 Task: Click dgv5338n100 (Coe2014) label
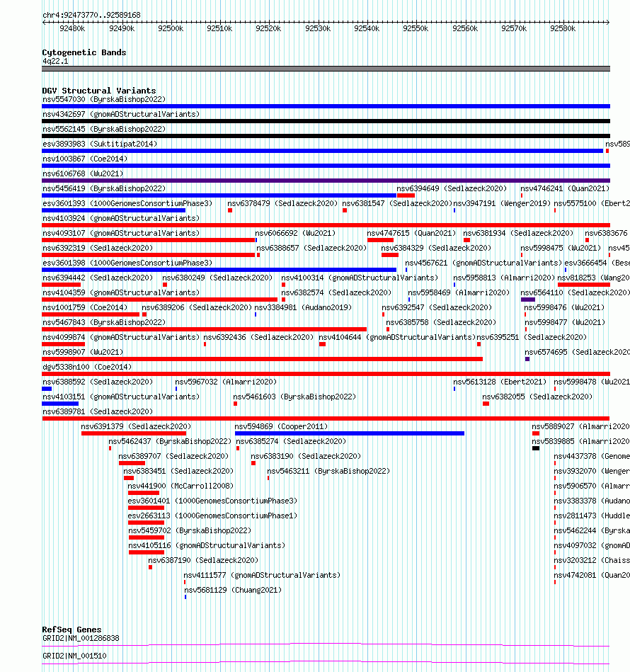pos(87,368)
